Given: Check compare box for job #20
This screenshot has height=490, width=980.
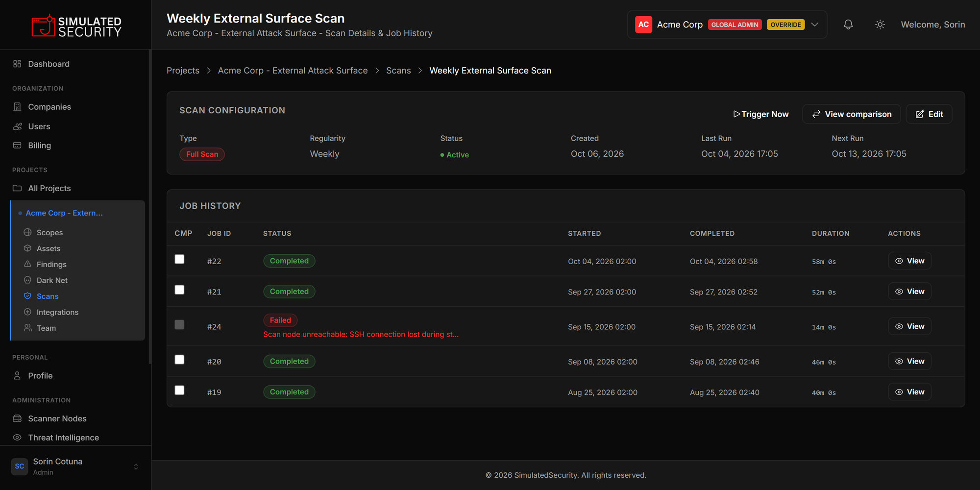Looking at the screenshot, I should [x=179, y=360].
